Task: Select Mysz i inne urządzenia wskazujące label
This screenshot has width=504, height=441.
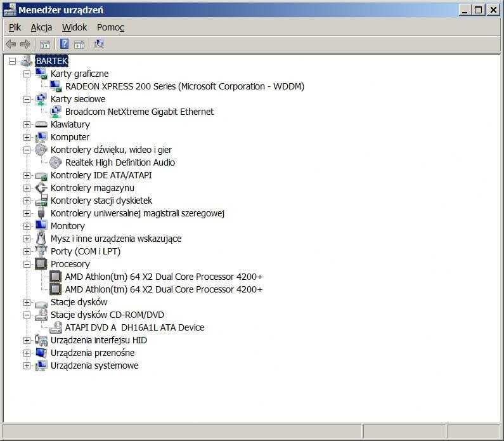Action: pyautogui.click(x=116, y=239)
